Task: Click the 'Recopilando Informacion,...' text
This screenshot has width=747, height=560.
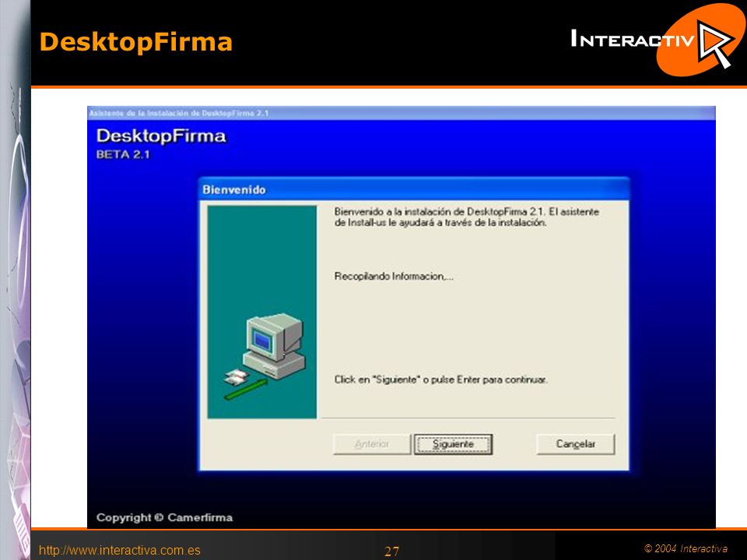Action: 394,276
